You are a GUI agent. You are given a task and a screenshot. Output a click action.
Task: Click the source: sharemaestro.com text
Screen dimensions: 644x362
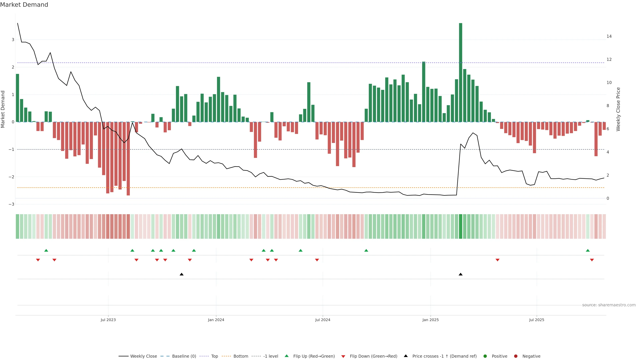coord(609,305)
